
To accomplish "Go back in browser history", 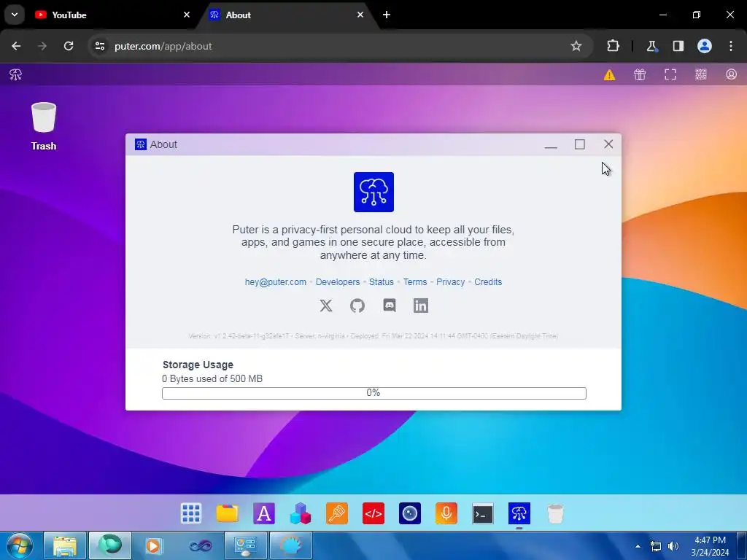I will click(x=16, y=46).
